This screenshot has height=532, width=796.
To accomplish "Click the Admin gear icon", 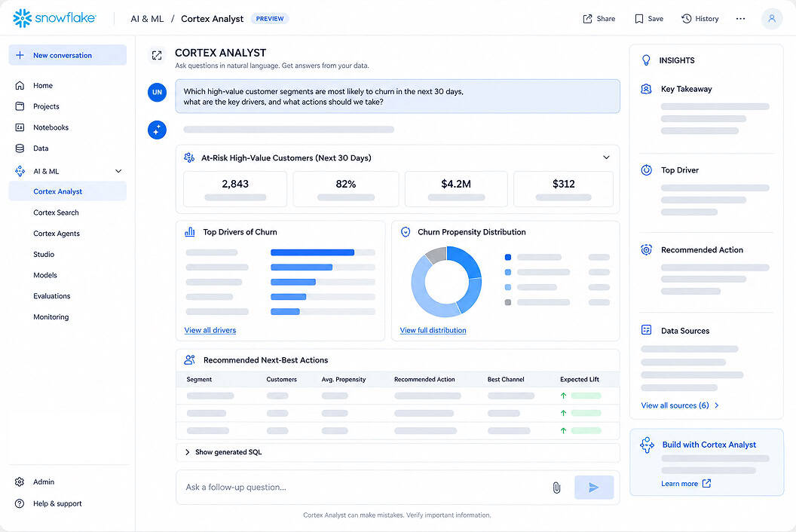I will click(20, 482).
